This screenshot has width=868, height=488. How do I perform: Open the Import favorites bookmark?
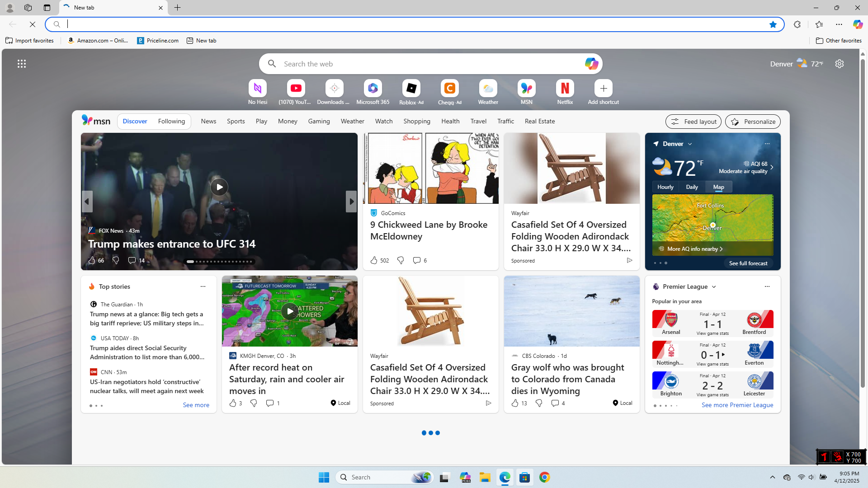pyautogui.click(x=29, y=41)
